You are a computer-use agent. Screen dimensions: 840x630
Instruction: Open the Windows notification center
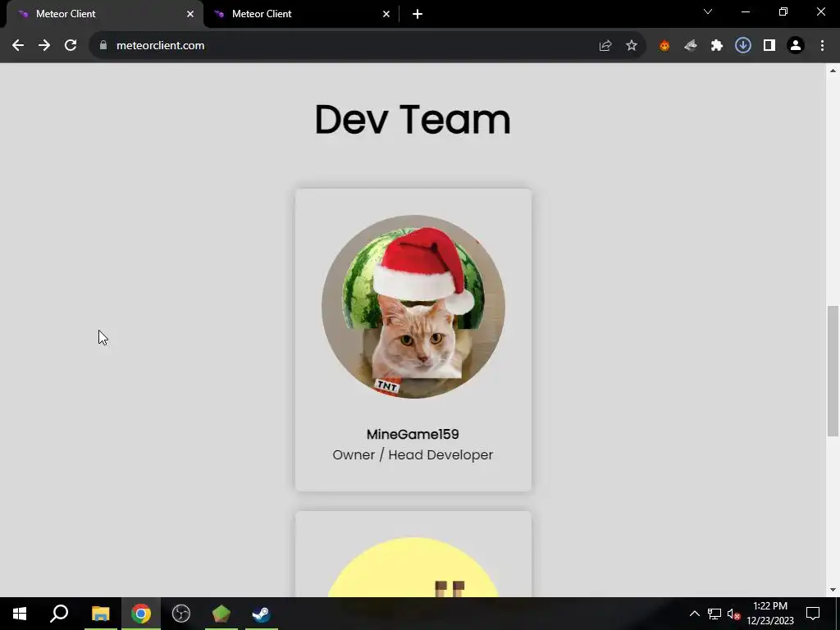813,614
